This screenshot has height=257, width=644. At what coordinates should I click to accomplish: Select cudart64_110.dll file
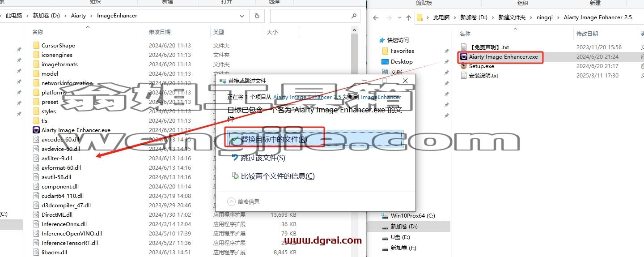[63, 196]
